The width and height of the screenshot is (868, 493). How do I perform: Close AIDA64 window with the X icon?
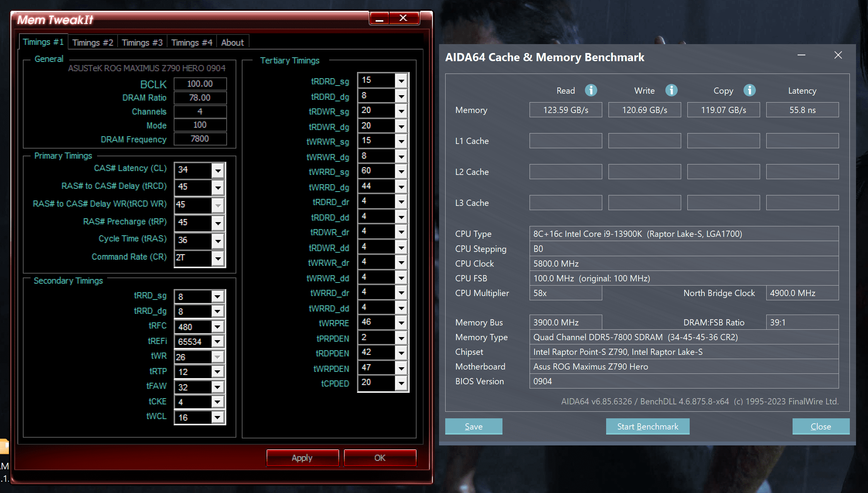coord(838,55)
